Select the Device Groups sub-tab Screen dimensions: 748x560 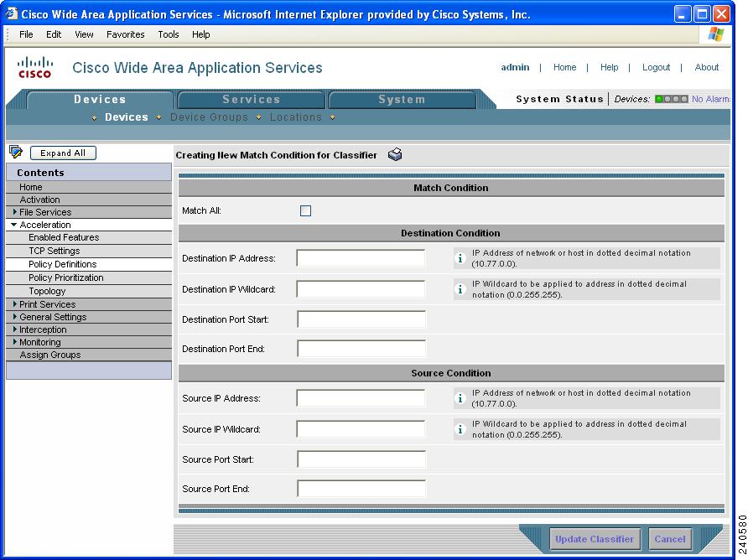(209, 117)
